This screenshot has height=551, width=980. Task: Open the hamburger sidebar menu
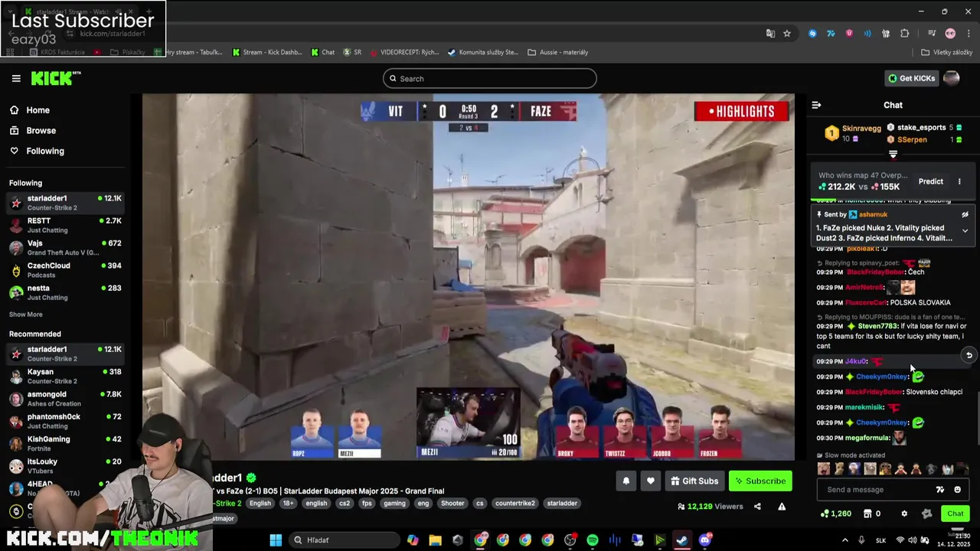point(16,78)
